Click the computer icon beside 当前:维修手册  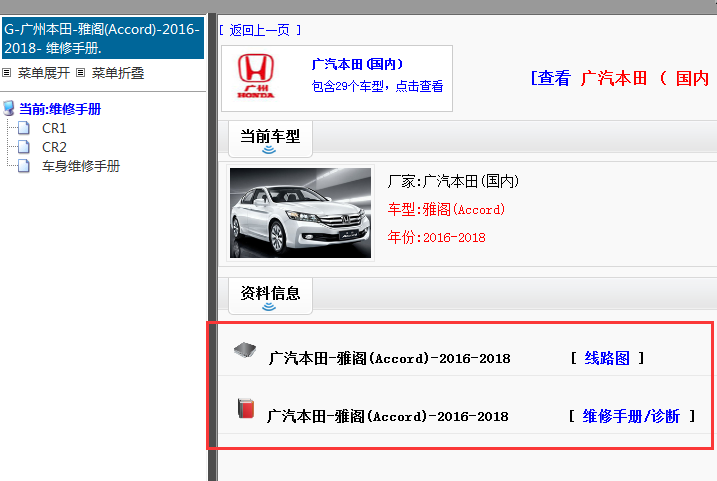pos(9,108)
